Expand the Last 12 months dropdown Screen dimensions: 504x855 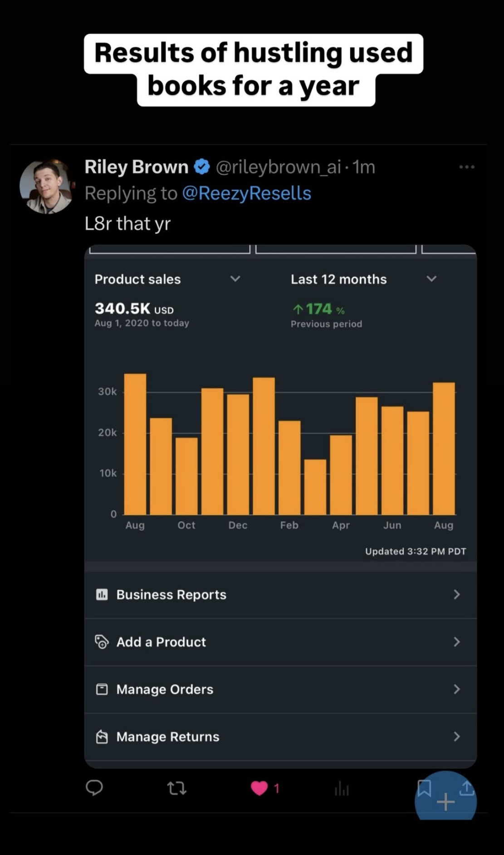431,279
